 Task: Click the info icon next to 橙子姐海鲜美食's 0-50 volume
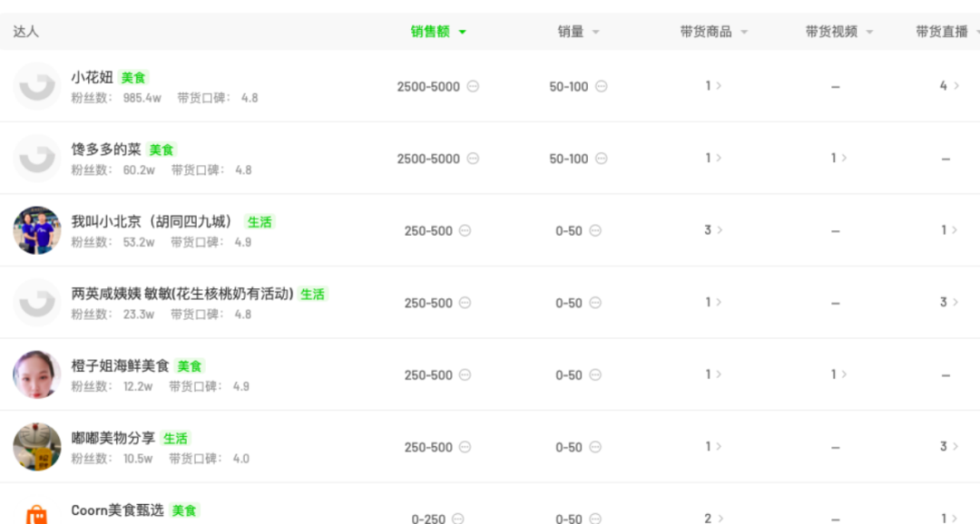click(x=594, y=375)
